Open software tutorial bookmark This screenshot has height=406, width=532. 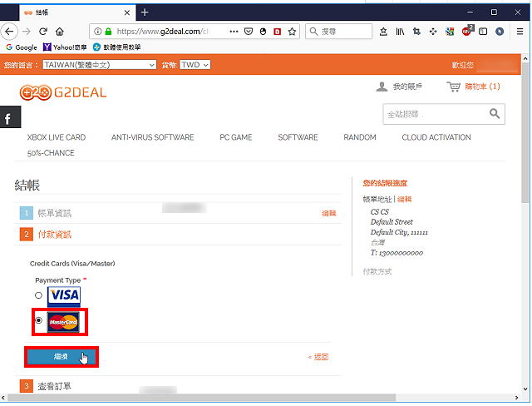click(117, 47)
